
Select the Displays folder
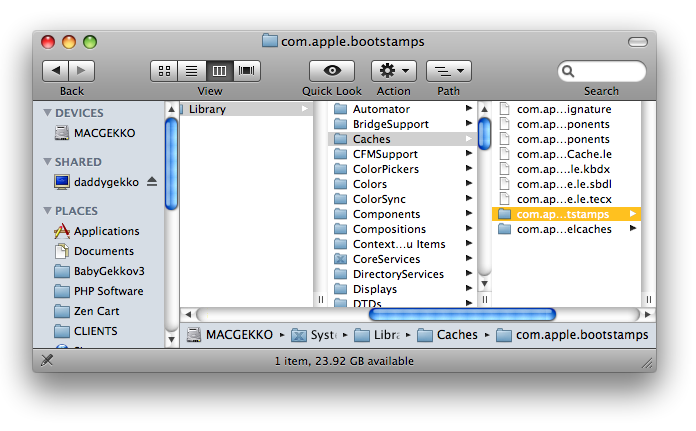[x=403, y=289]
